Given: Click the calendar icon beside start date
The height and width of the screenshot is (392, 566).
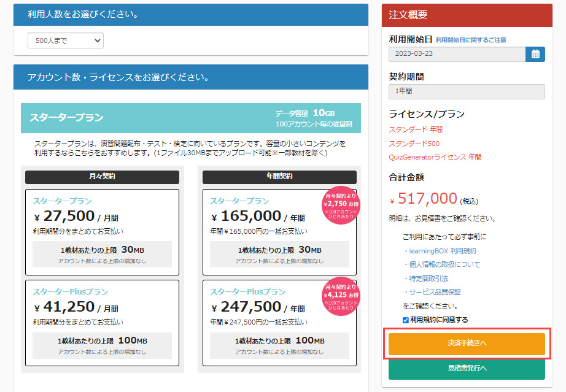Looking at the screenshot, I should pos(535,54).
